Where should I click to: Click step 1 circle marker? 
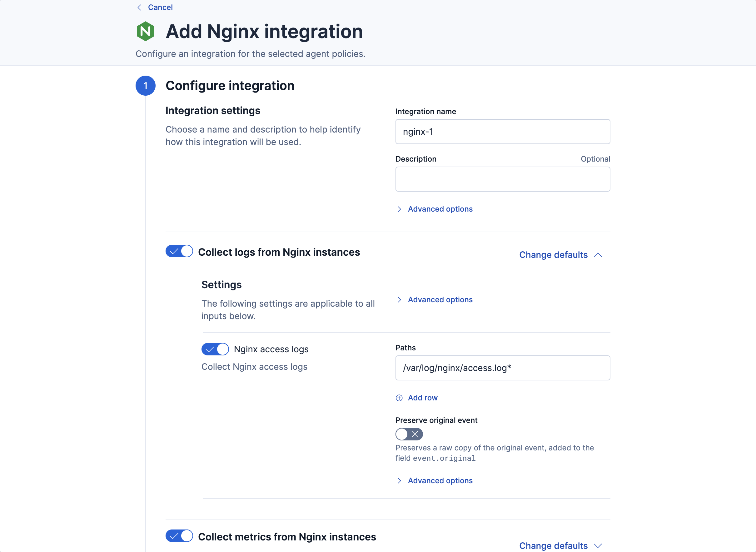145,86
